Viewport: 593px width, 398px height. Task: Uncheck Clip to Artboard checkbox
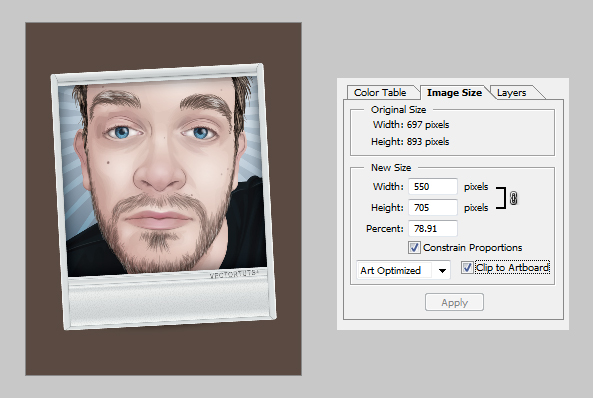click(x=467, y=268)
